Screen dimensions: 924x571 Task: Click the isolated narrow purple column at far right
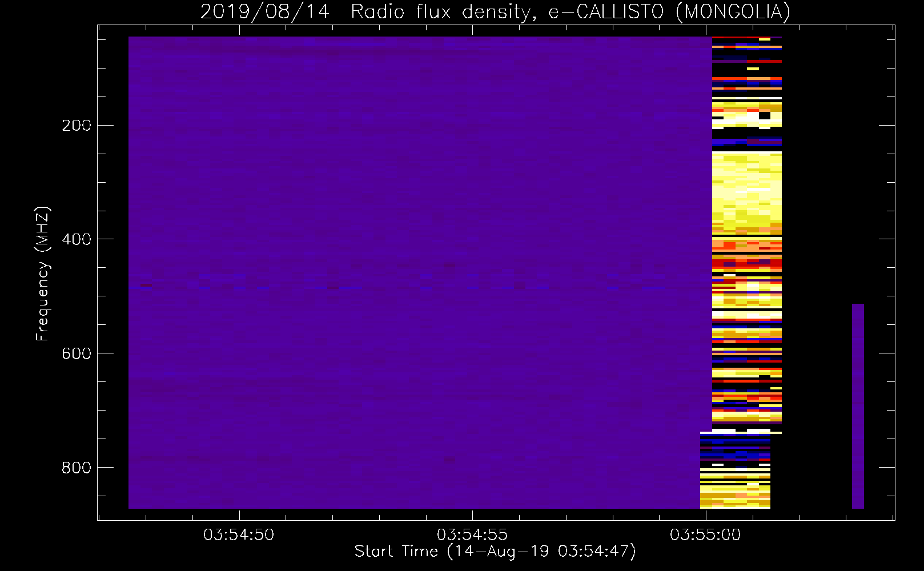pyautogui.click(x=858, y=406)
